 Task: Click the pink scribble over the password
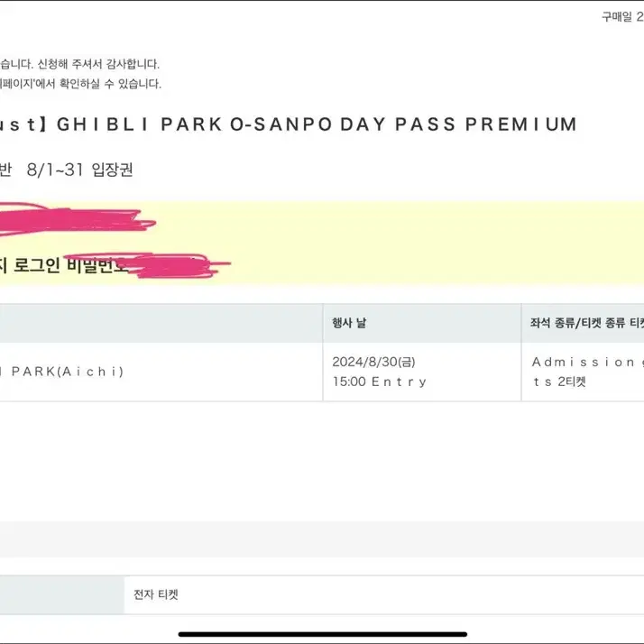click(175, 266)
